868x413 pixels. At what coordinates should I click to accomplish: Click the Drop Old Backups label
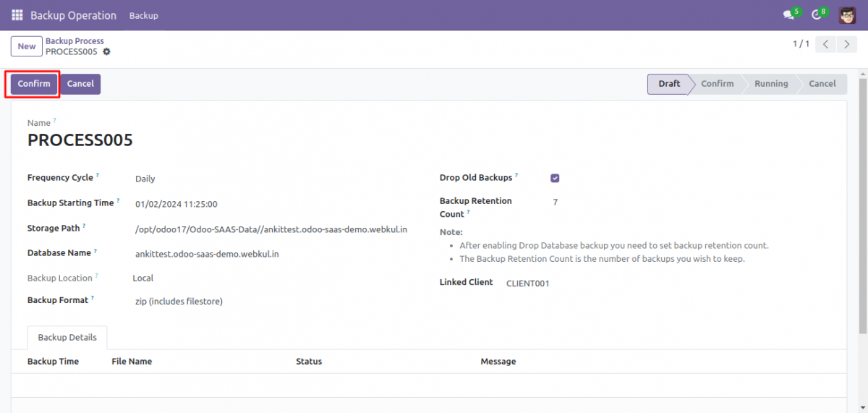tap(476, 178)
